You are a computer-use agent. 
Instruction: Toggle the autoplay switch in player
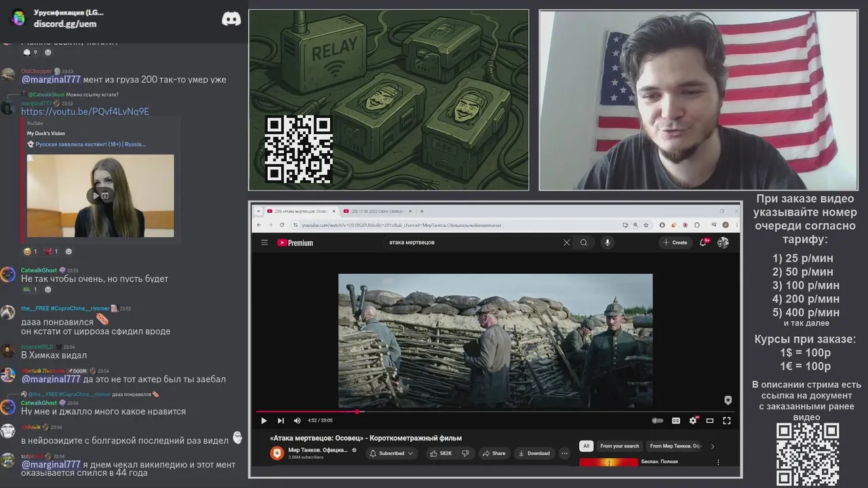[657, 421]
